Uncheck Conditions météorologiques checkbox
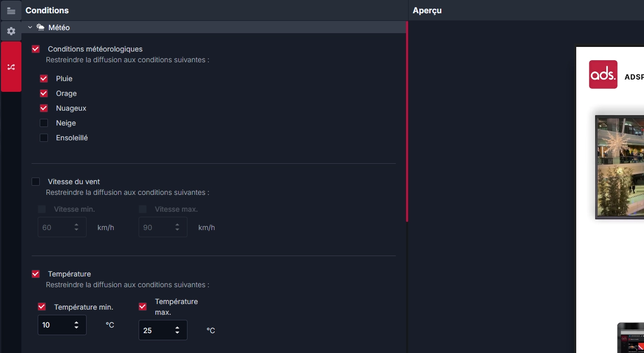The width and height of the screenshot is (644, 353). (36, 49)
